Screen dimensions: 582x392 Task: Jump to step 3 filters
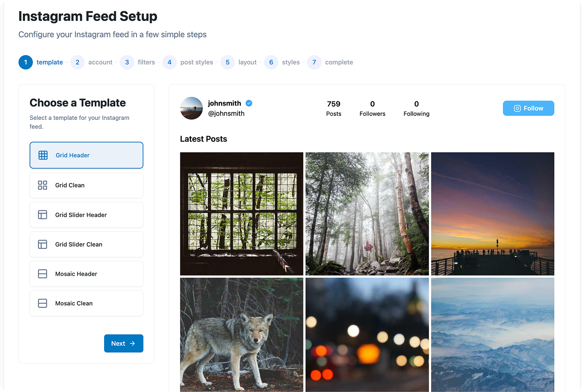138,62
